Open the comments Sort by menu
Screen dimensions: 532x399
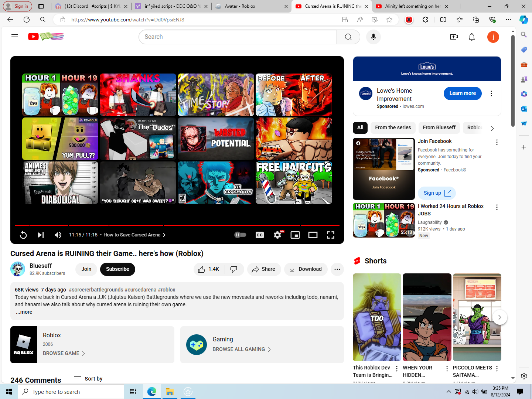pos(88,379)
